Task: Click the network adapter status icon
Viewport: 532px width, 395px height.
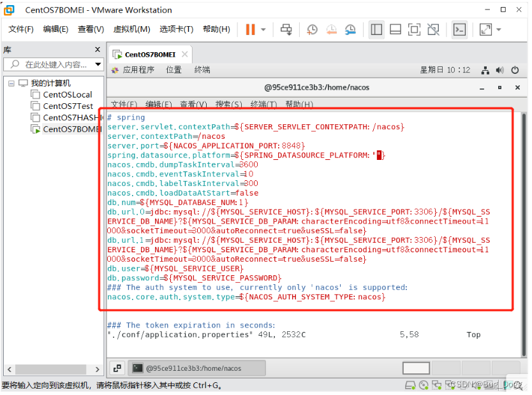Action: (x=436, y=385)
